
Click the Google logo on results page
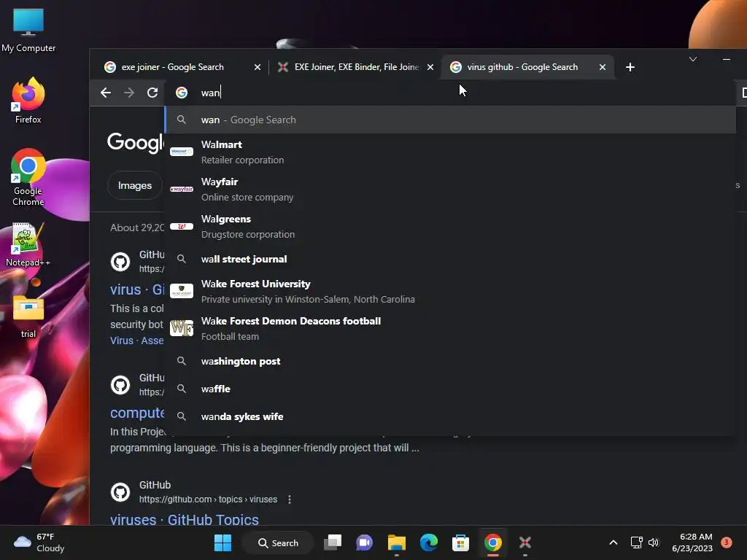coord(135,142)
